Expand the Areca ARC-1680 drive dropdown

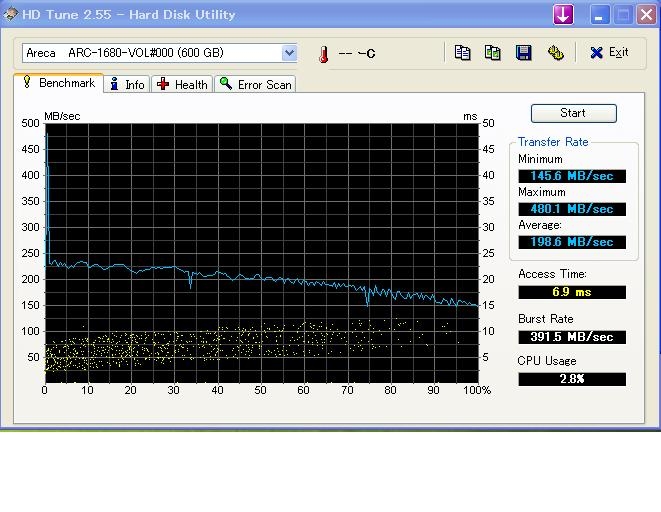pos(289,53)
